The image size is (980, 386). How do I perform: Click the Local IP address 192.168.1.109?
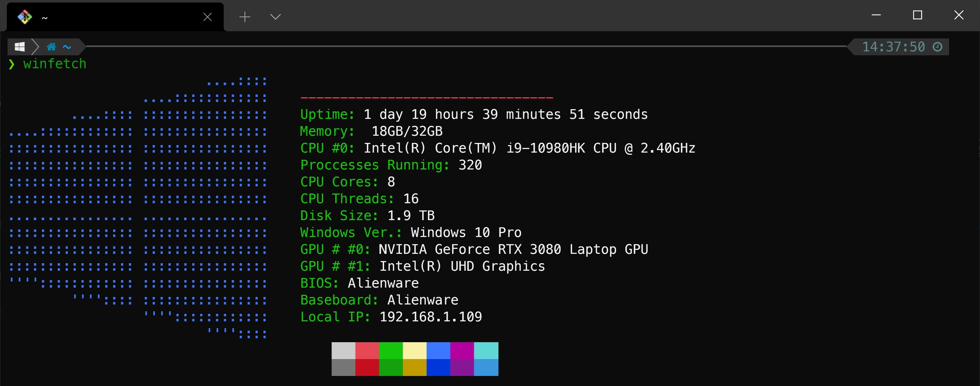(x=430, y=317)
